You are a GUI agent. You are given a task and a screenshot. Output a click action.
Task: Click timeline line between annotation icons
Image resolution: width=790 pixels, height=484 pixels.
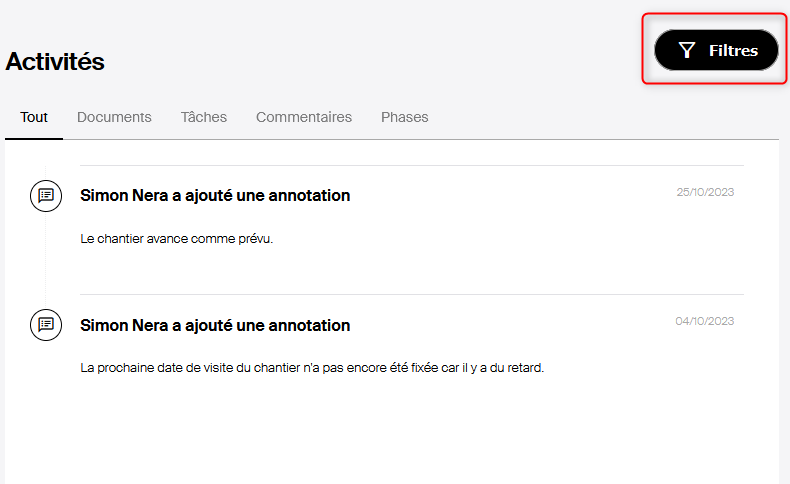click(x=45, y=260)
